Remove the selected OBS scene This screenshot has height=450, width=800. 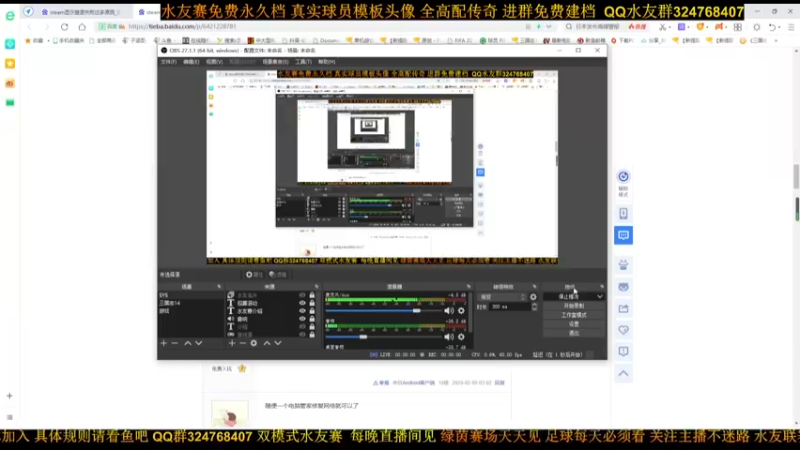pos(174,343)
